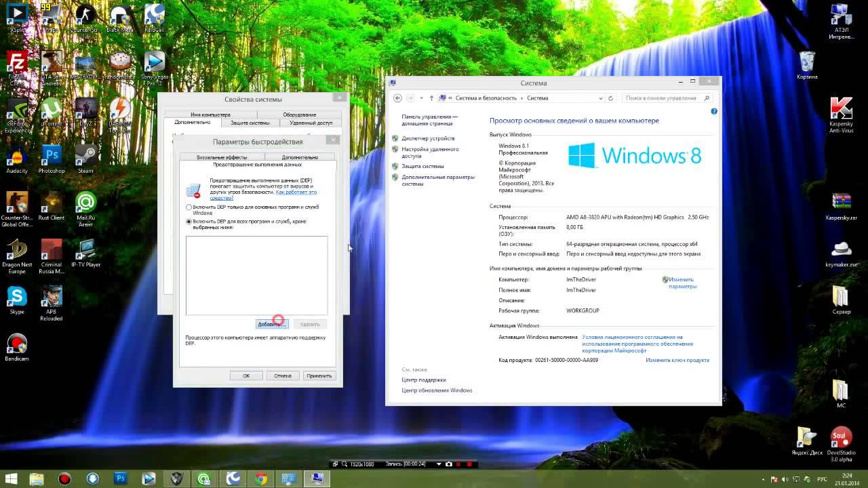Open APB Reloaded desktop shortcut

point(52,302)
